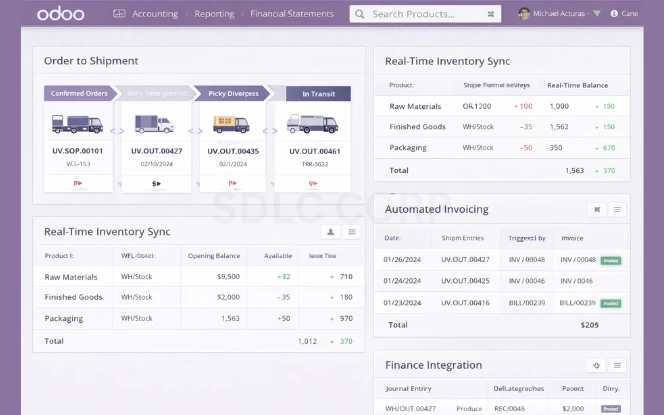This screenshot has width=664, height=415.
Task: Open UV.OUT.00425 shipment entry
Action: (x=465, y=281)
